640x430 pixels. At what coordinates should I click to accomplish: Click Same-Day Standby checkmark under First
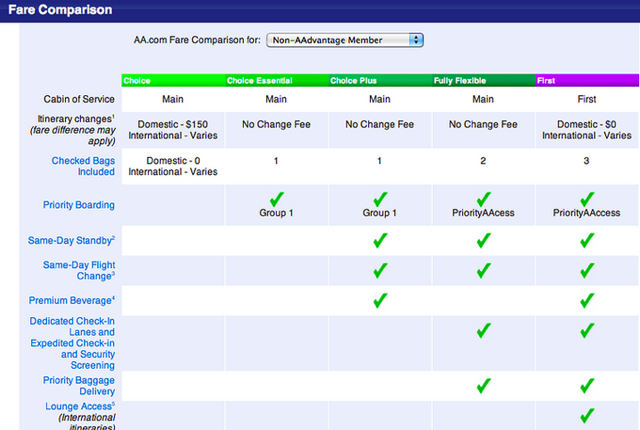[x=587, y=240]
